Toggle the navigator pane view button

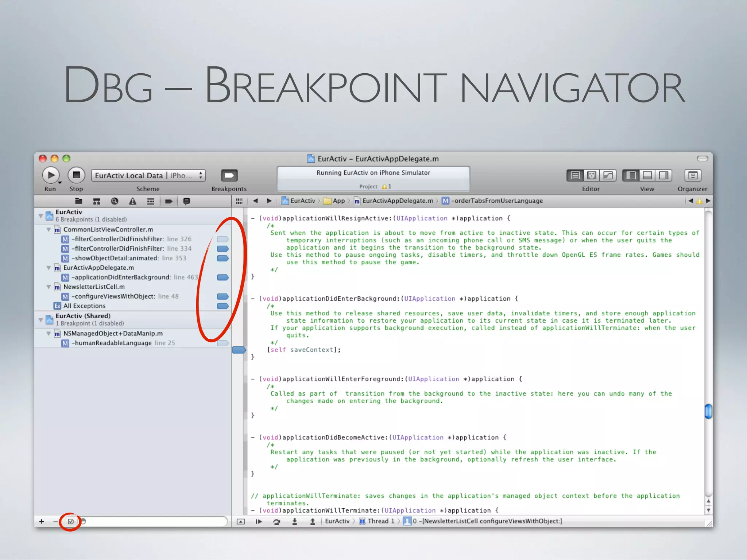point(631,175)
